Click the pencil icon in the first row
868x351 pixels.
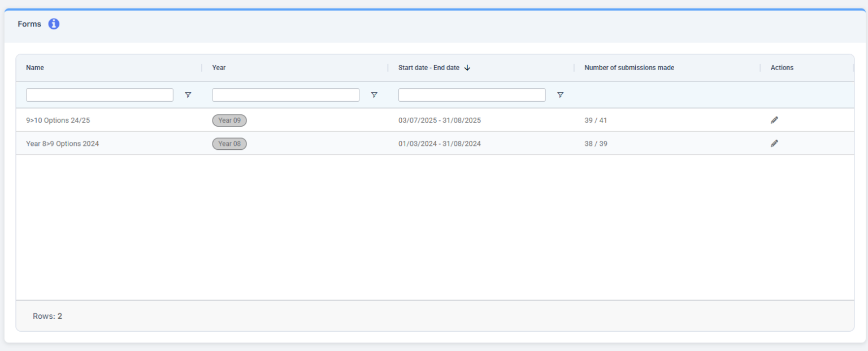pos(774,120)
